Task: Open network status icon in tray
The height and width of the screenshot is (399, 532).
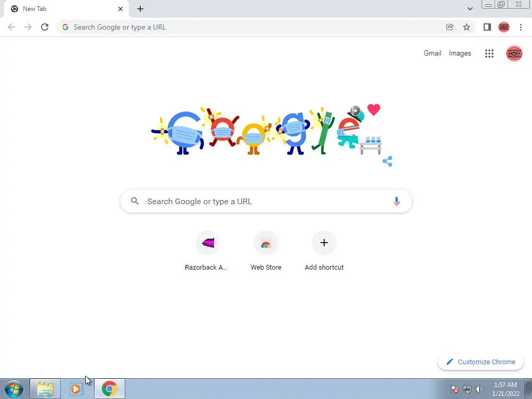Action: pyautogui.click(x=467, y=389)
